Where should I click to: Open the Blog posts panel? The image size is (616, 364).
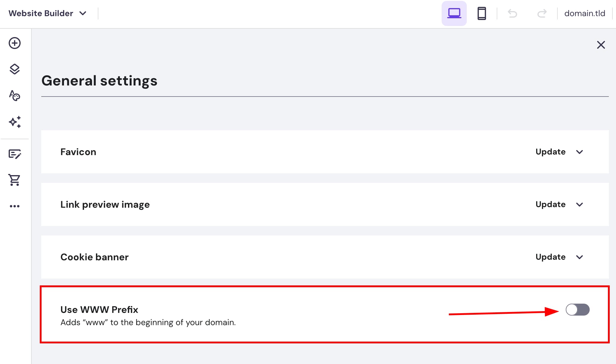coord(14,154)
